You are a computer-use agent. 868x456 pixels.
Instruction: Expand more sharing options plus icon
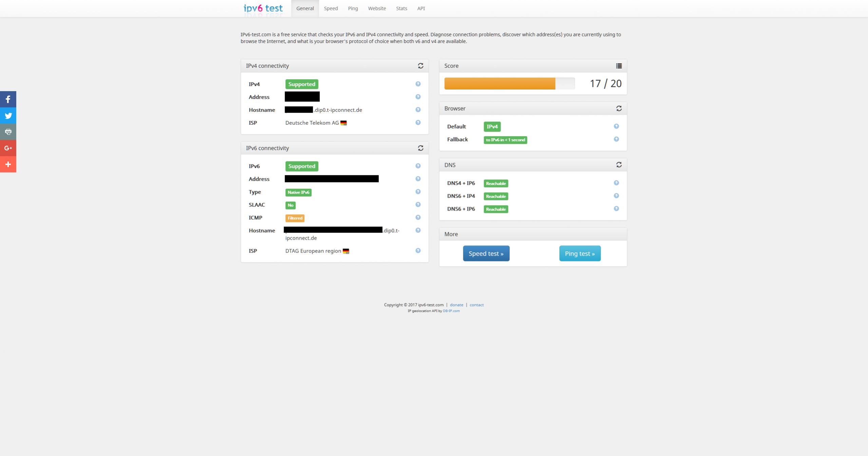(8, 164)
